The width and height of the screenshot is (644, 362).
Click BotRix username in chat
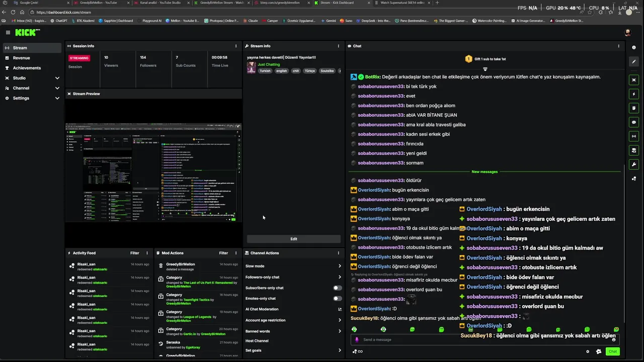click(x=373, y=77)
